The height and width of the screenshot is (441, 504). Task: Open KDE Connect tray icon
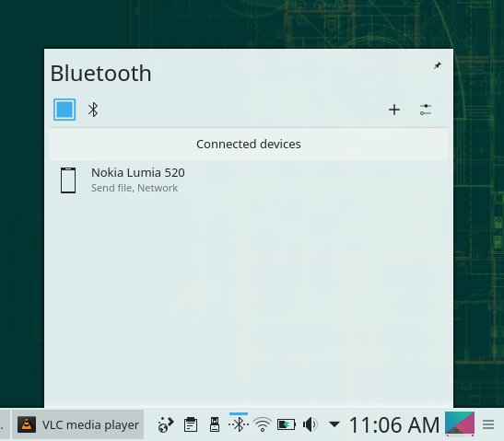coord(166,424)
